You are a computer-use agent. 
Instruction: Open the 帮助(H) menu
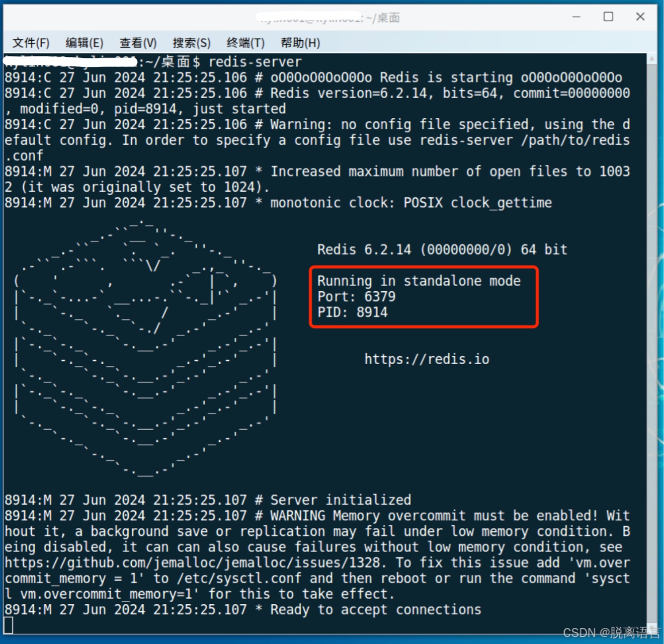(300, 43)
